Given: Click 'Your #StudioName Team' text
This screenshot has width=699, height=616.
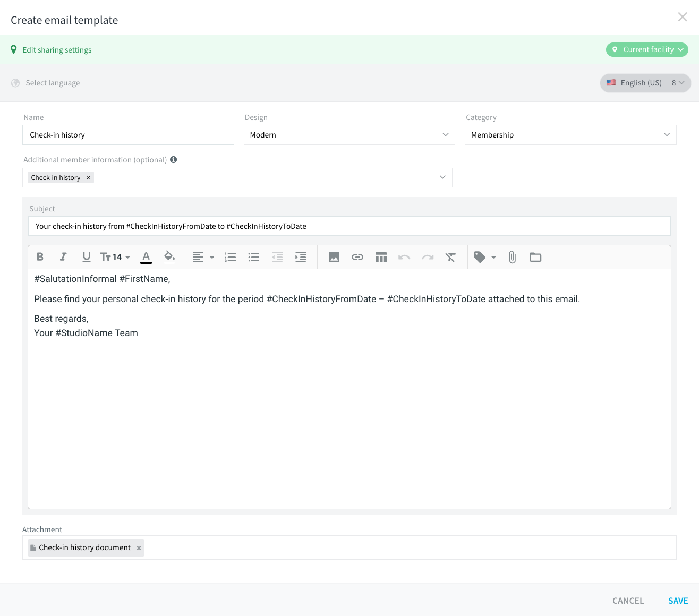Looking at the screenshot, I should tap(86, 333).
